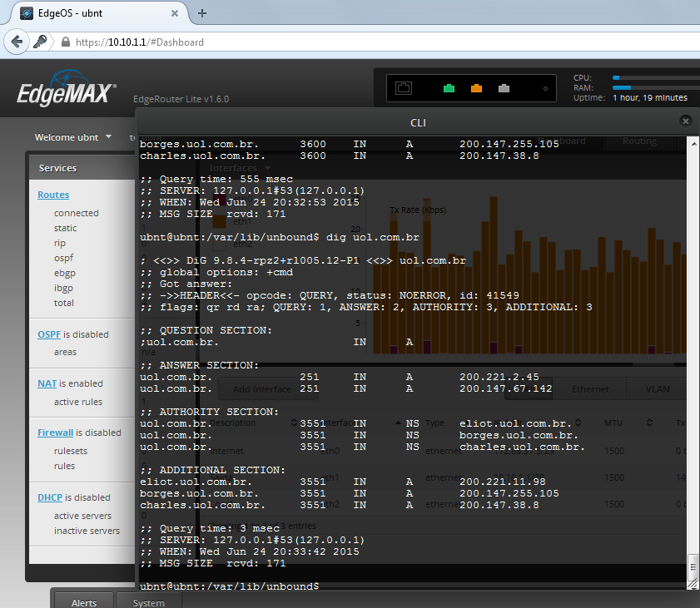Screen dimensions: 700x608
Task: Open the System tab at bottom
Action: (148, 602)
